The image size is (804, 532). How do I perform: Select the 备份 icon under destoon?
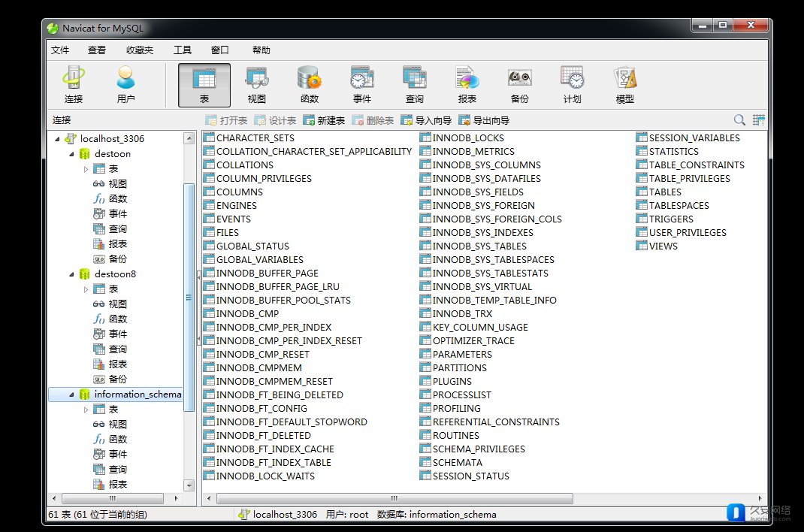click(99, 258)
